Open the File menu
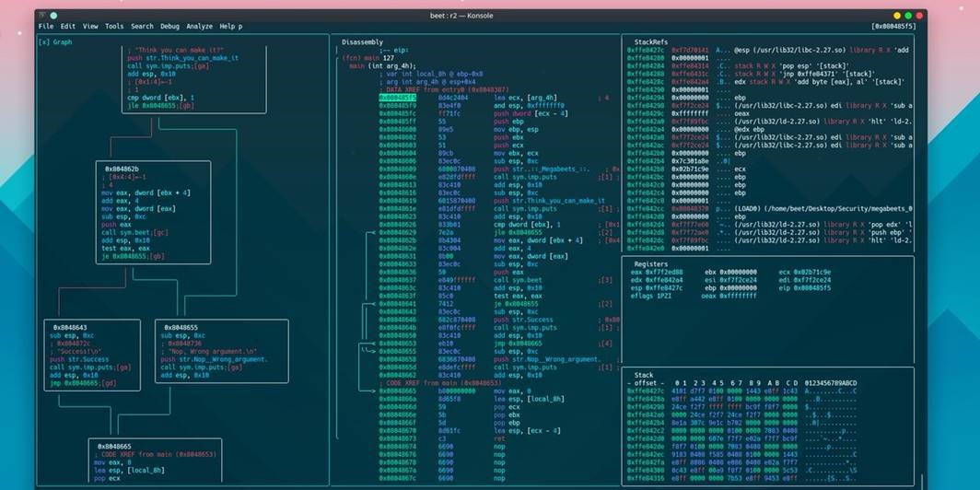 coord(45,27)
